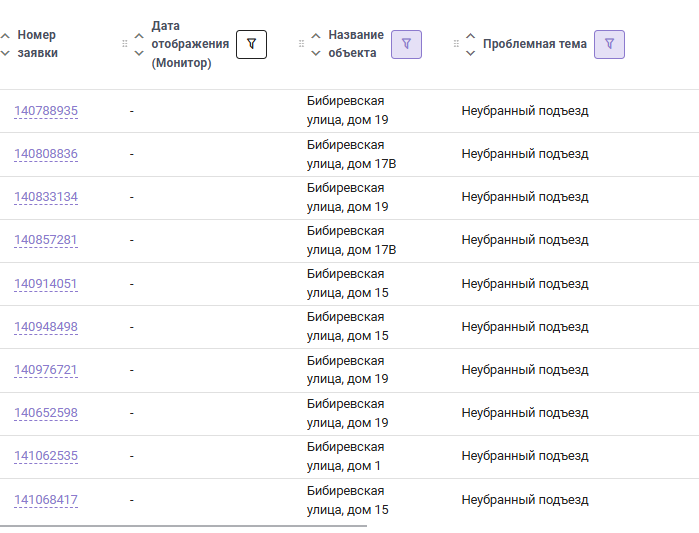The width and height of the screenshot is (699, 533).
Task: Sort Дата отображения ascending with up chevron
Action: (x=139, y=36)
